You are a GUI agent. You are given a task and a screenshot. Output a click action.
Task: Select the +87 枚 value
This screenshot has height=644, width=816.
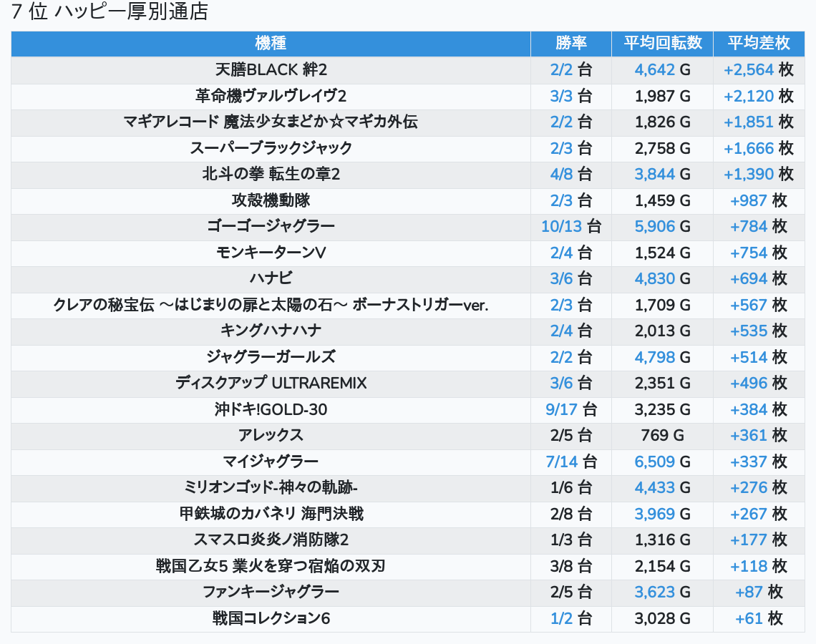759,592
